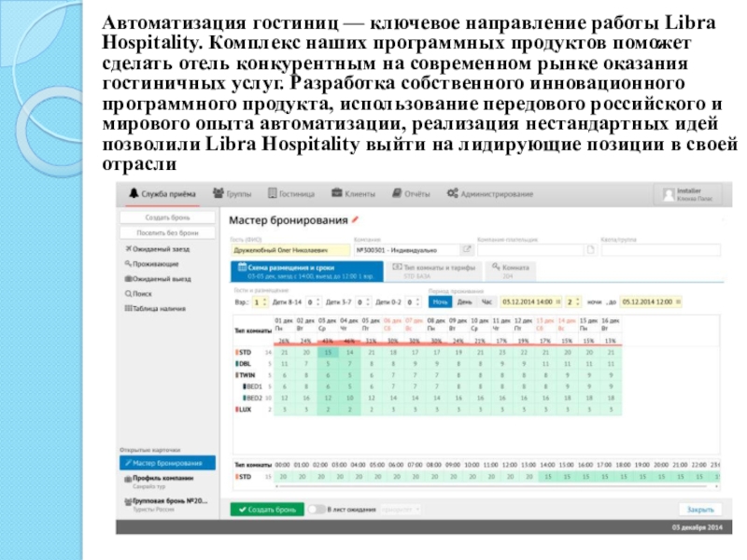Select the DBL room type row

[428, 364]
